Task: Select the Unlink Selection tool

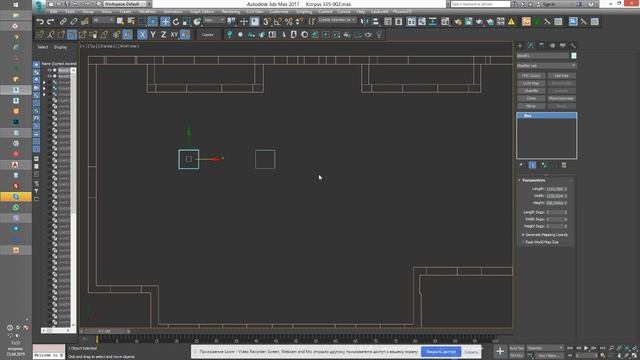Action: [x=74, y=22]
